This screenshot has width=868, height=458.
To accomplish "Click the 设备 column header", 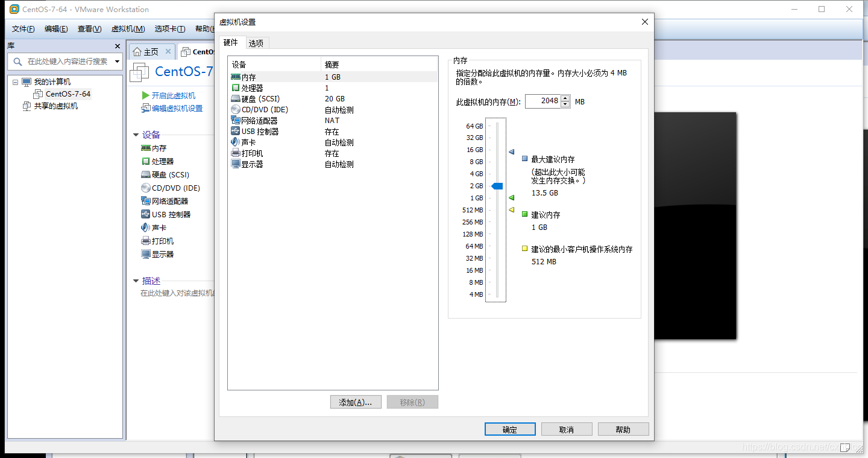I will [x=274, y=65].
